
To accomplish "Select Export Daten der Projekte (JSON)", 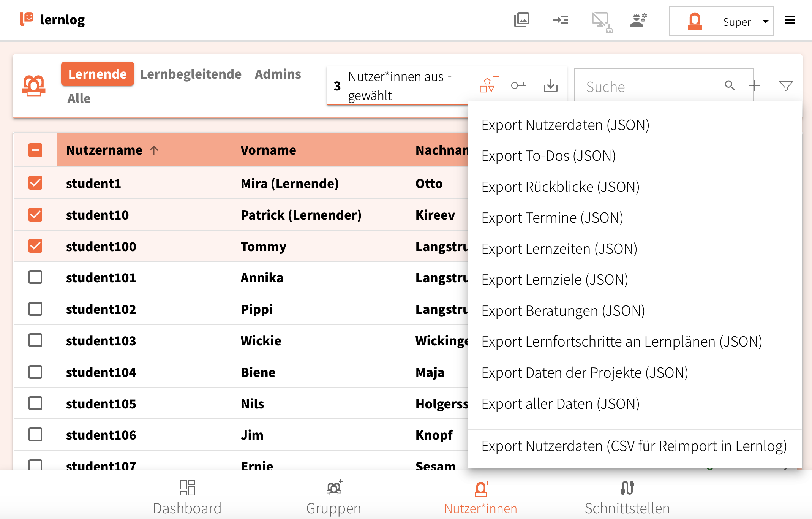I will click(634, 373).
